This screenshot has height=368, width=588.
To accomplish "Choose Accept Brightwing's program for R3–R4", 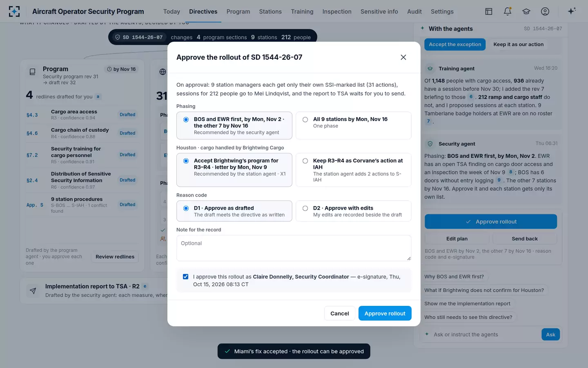I will click(234, 170).
